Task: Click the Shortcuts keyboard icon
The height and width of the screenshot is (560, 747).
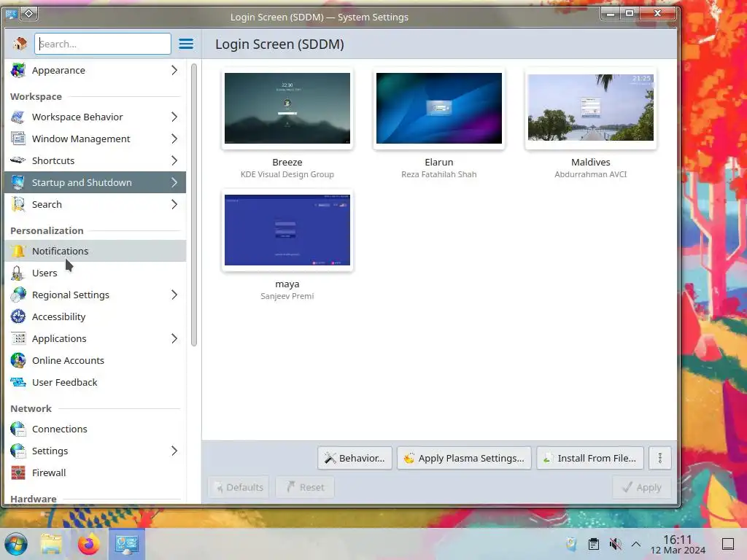Action: click(18, 160)
